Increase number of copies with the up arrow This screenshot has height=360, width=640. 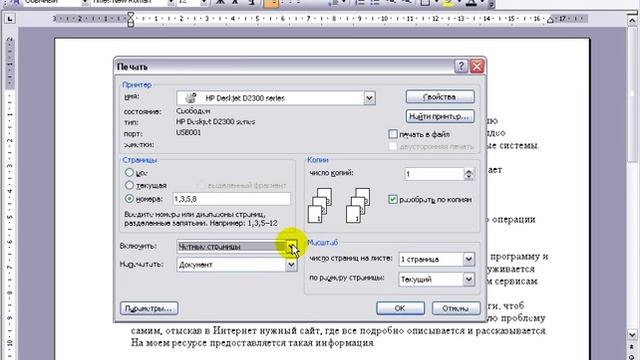point(469,171)
